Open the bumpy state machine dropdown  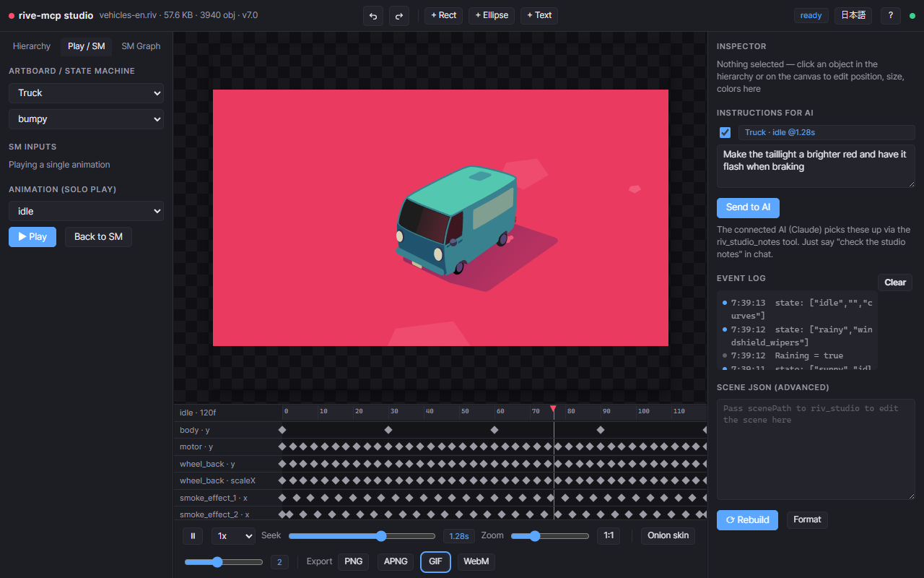86,119
